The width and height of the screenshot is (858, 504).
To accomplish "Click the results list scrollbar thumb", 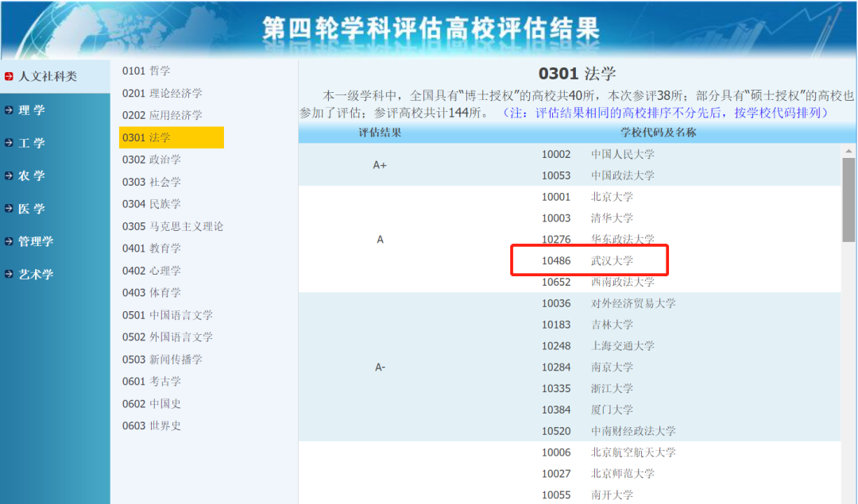I will [x=848, y=199].
